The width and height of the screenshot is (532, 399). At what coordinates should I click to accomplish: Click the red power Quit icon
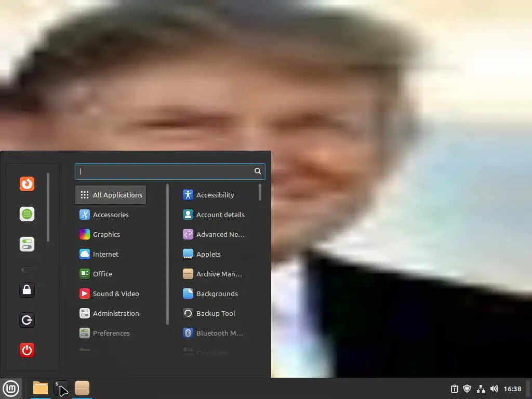(x=27, y=350)
